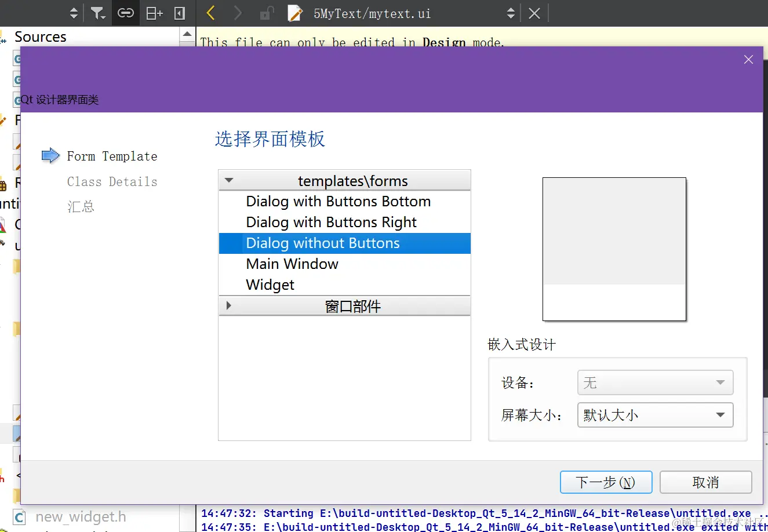
Task: Click the scrollbar arrow below Sources panel
Action: point(187,34)
